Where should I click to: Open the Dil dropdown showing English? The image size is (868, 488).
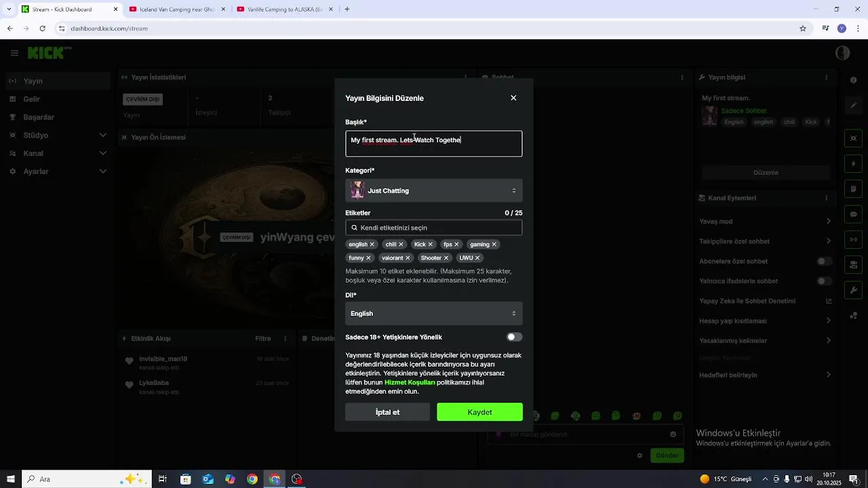click(x=434, y=313)
